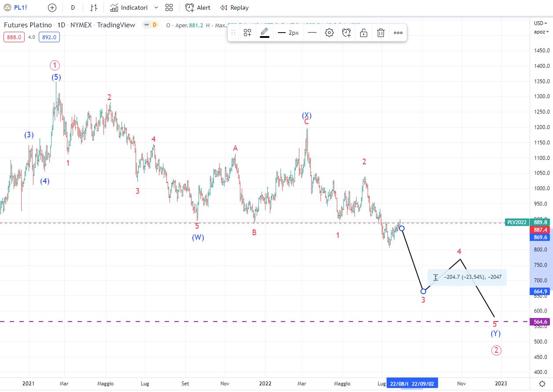The image size is (553, 392).
Task: Open drawing settings gear icon
Action: pos(329,33)
